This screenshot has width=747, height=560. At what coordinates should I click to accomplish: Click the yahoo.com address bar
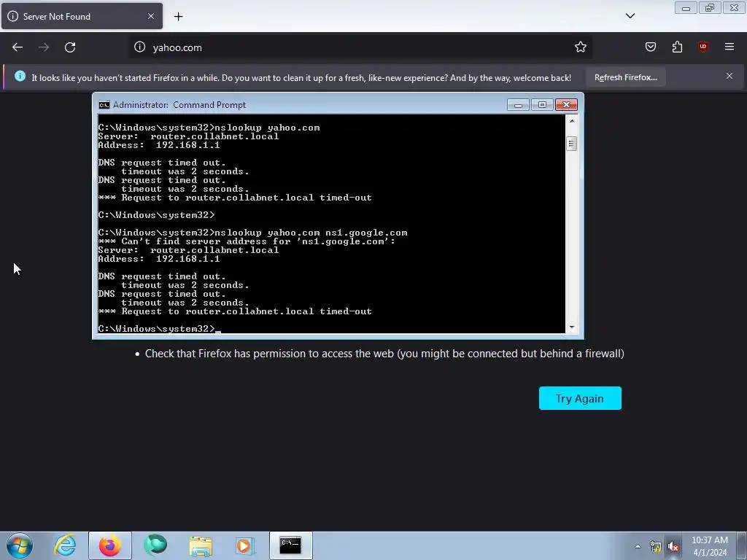click(x=360, y=47)
